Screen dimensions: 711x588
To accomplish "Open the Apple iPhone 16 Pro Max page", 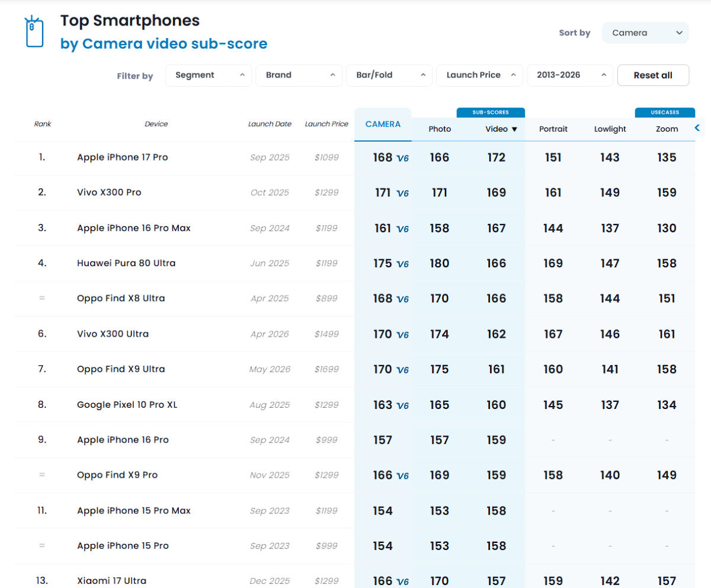I will [x=134, y=228].
